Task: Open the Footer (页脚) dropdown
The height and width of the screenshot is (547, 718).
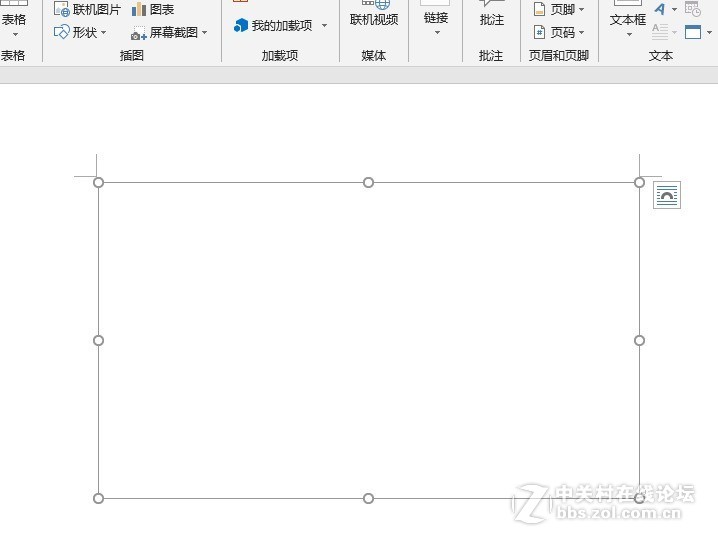Action: (559, 9)
